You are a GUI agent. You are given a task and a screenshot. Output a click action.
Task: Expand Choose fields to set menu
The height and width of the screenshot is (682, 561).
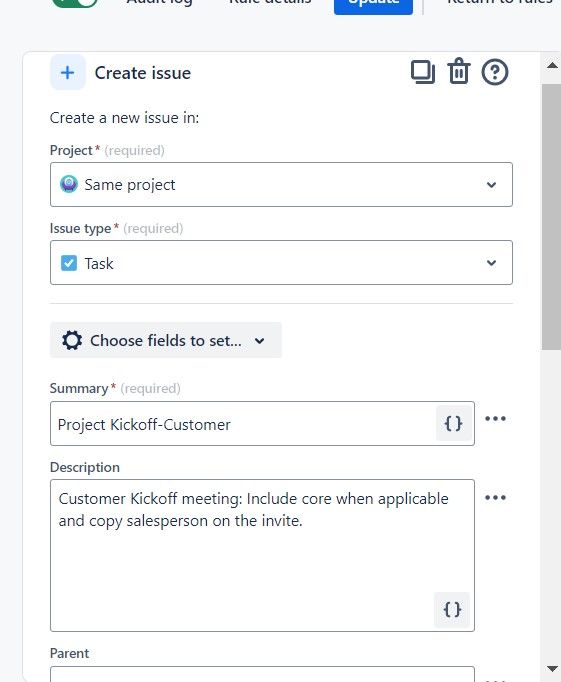click(166, 340)
